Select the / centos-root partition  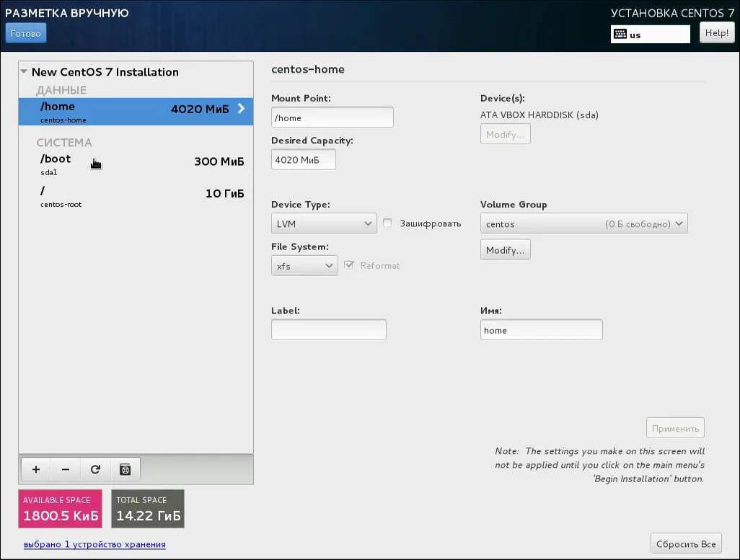point(136,196)
